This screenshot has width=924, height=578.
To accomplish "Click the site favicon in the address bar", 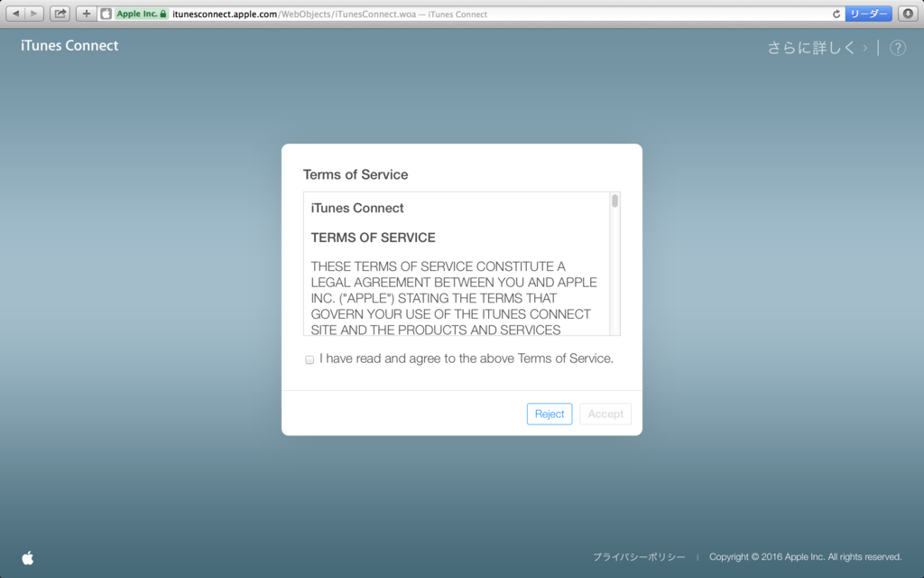I will [x=106, y=14].
